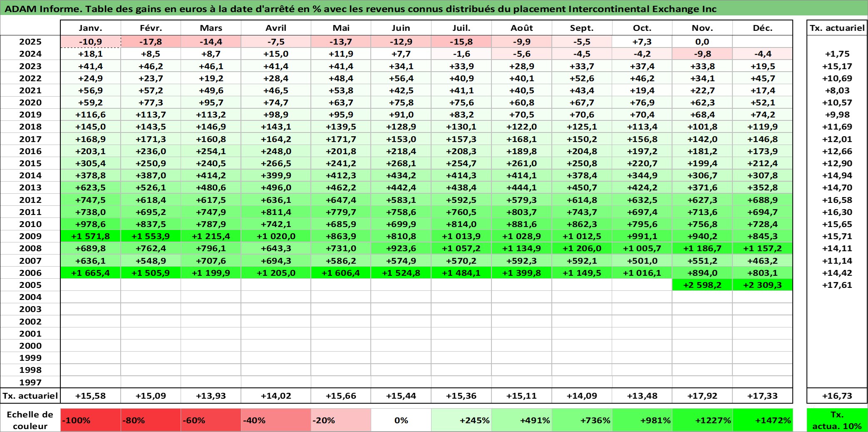Click the +981% green scale swatch
Viewport: 868px width, 432px height.
(642, 420)
